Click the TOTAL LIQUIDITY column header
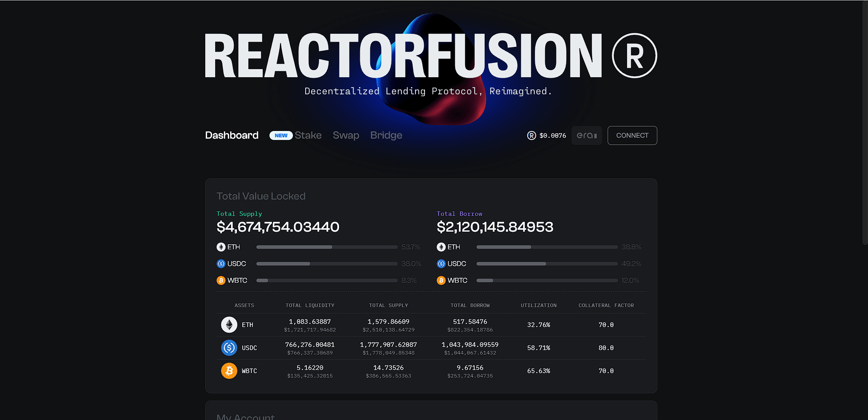 pyautogui.click(x=310, y=306)
